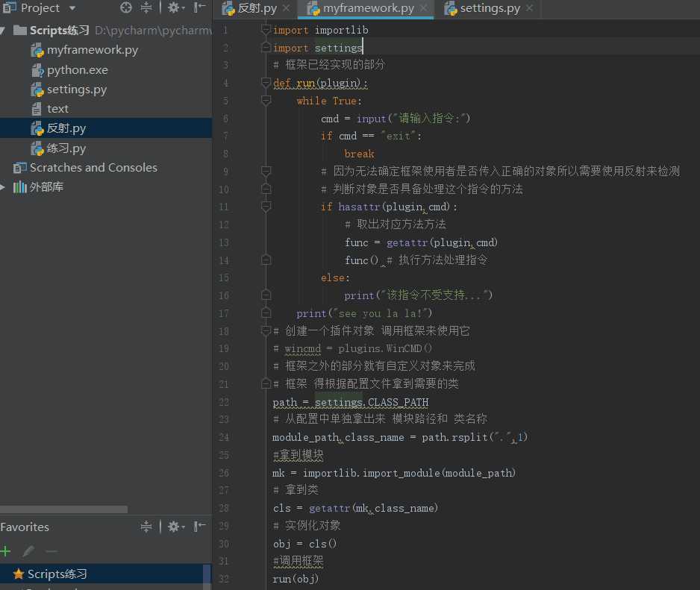700x590 pixels.
Task: Collapse while True fold marker on line 5
Action: tap(266, 101)
